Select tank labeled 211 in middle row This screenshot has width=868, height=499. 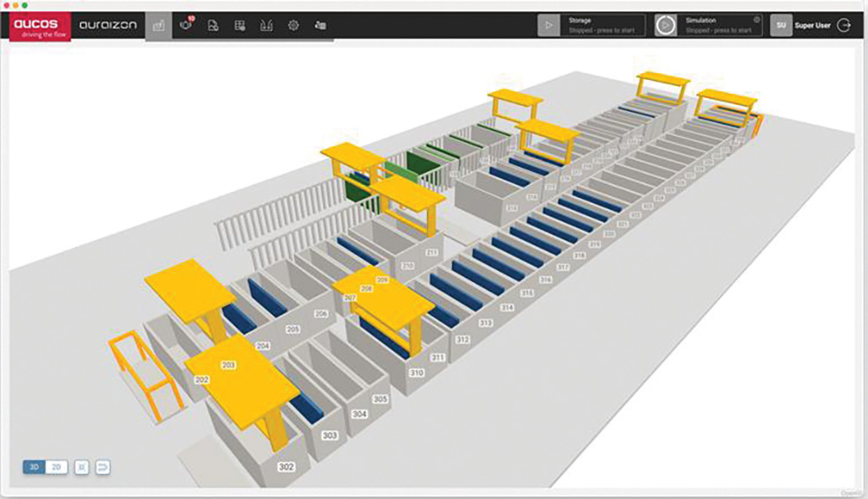tap(431, 253)
